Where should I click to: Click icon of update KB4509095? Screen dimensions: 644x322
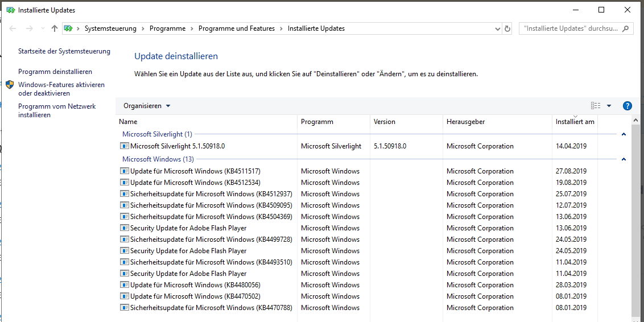(124, 205)
